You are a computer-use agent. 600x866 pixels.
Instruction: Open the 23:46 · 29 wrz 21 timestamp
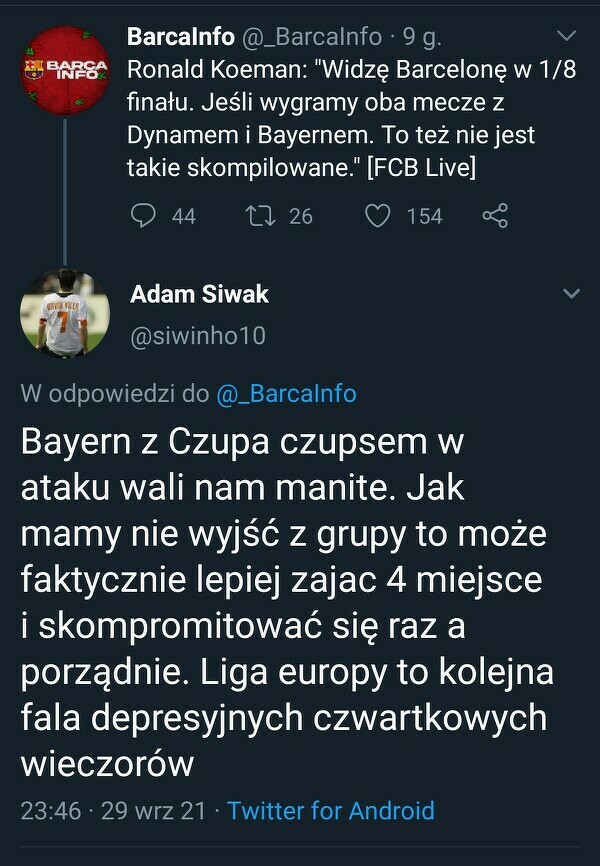pyautogui.click(x=113, y=810)
